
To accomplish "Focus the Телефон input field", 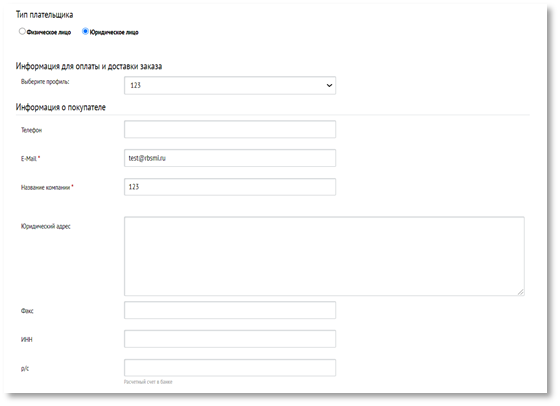I will [x=230, y=129].
